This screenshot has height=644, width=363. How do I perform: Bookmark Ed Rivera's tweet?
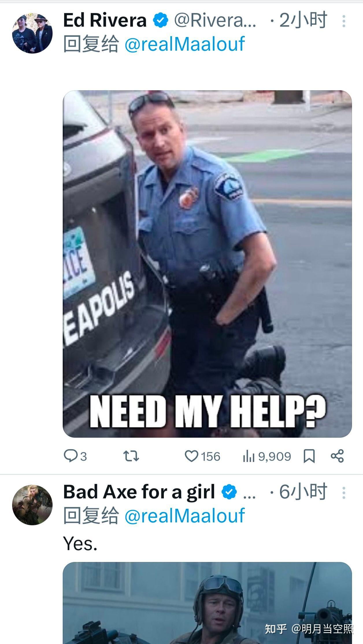click(309, 456)
